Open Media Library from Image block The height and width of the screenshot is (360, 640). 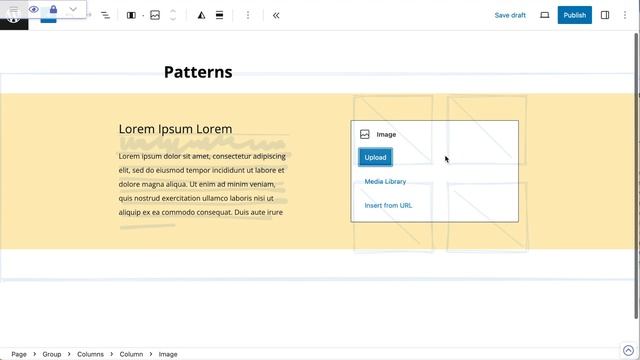click(x=385, y=182)
